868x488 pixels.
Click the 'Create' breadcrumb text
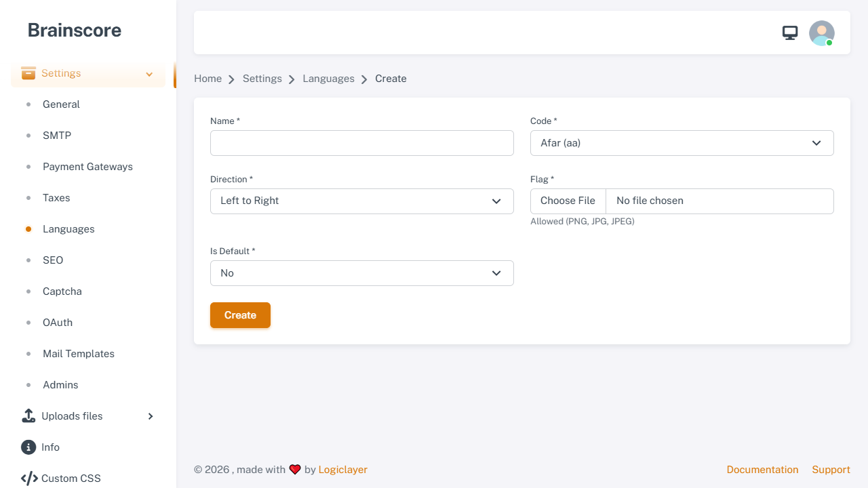391,79
